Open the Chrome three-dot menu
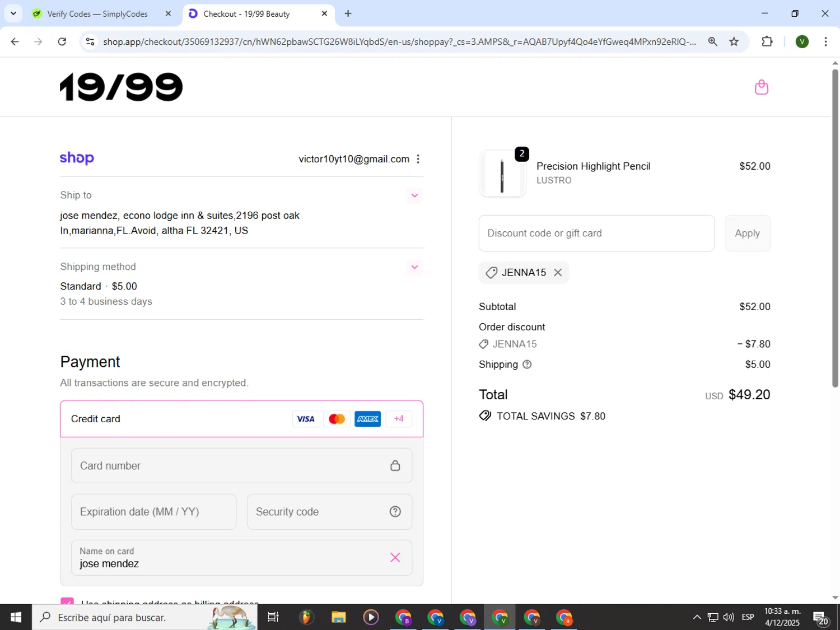Screen dimensions: 840x630 [x=825, y=41]
